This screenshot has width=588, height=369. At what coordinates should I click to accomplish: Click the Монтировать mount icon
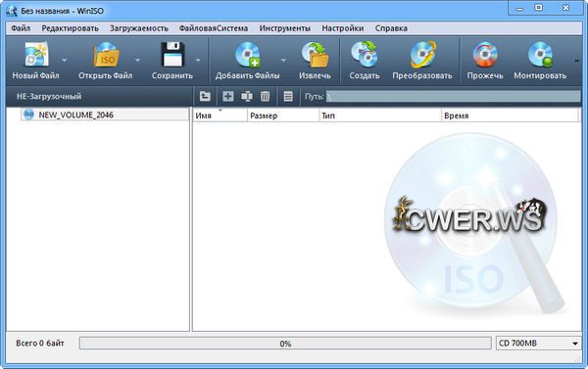540,55
